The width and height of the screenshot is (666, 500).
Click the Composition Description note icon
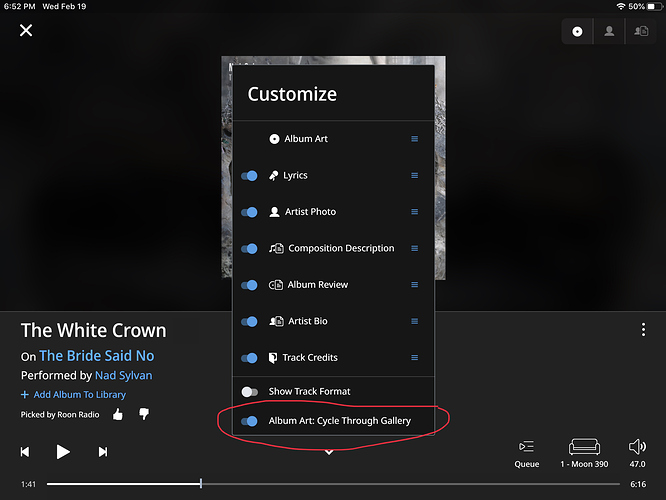click(x=276, y=248)
